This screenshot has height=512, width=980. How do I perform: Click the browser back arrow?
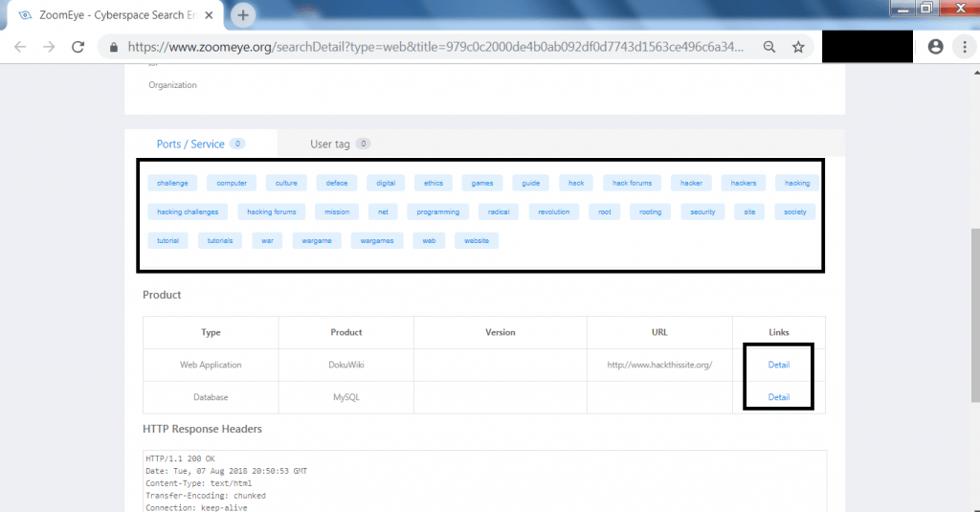point(20,47)
